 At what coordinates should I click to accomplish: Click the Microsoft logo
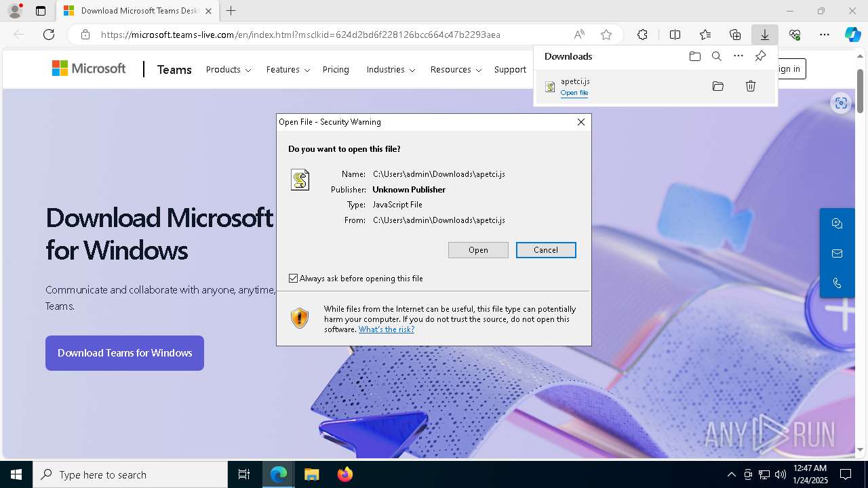[x=89, y=68]
